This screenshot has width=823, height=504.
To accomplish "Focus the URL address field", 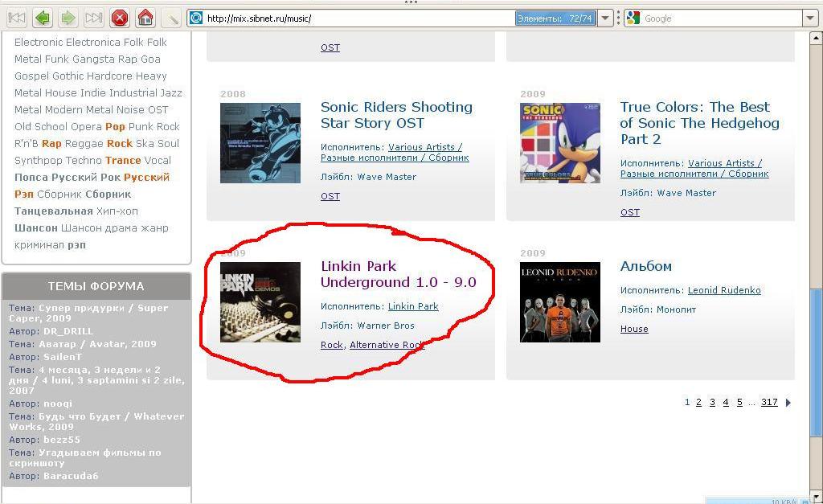I will [x=354, y=18].
